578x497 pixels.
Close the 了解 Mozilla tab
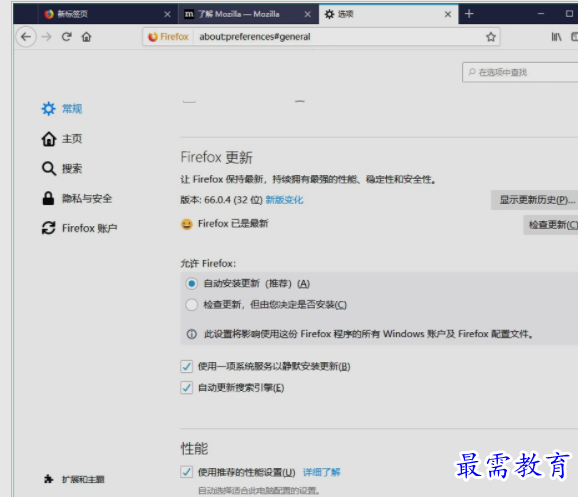(307, 14)
